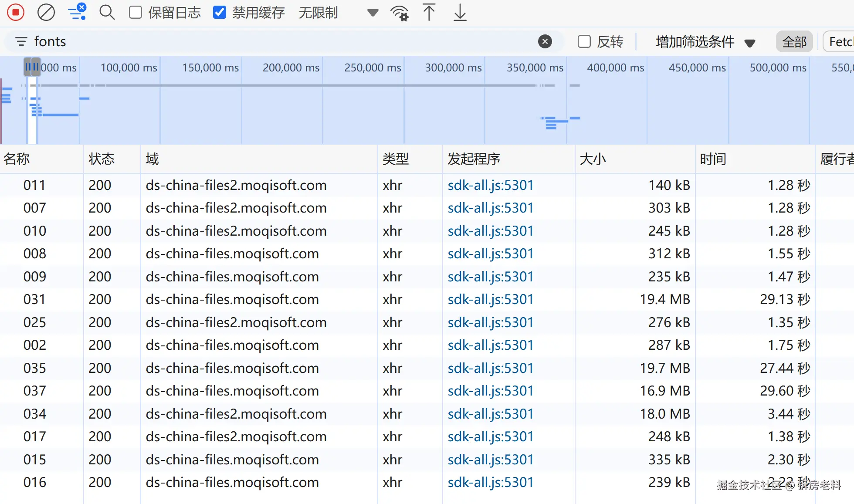Click the import HAR up-arrow icon

pyautogui.click(x=429, y=12)
